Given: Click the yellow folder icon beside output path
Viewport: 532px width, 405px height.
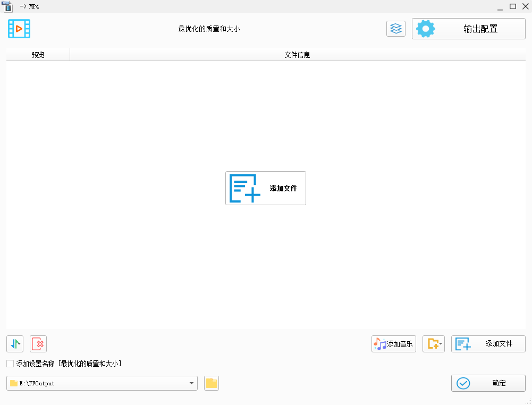Looking at the screenshot, I should pyautogui.click(x=211, y=383).
